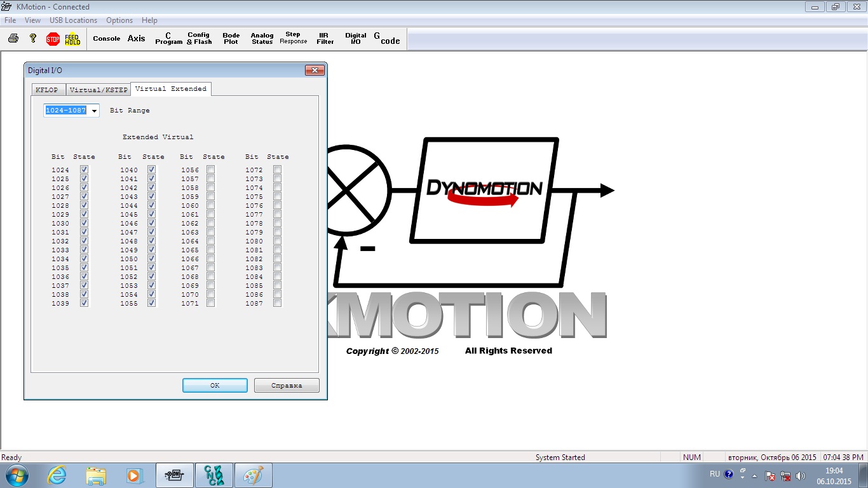Toggle the Feed Hold toolbar button

click(72, 39)
